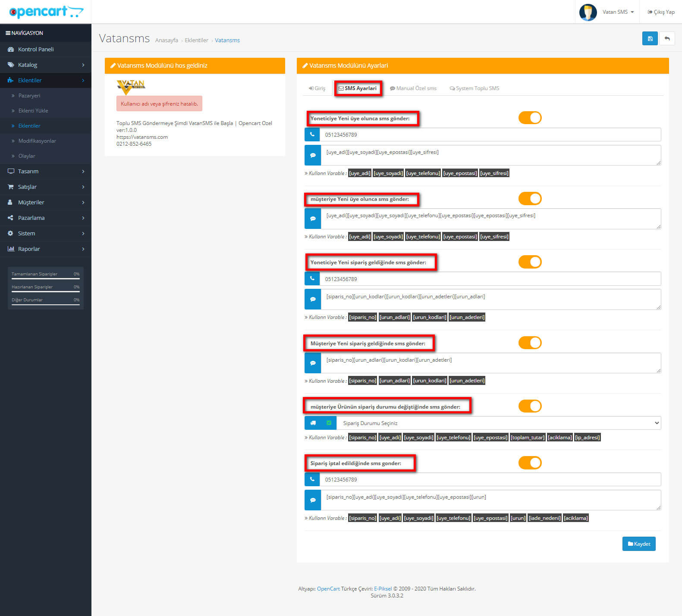Click the E-Piksel footer link
The height and width of the screenshot is (616, 682).
tap(383, 588)
